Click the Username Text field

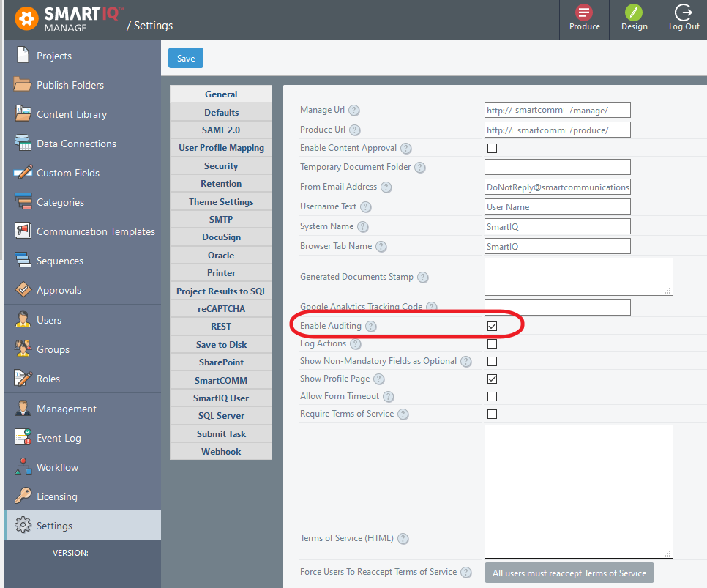pos(557,206)
